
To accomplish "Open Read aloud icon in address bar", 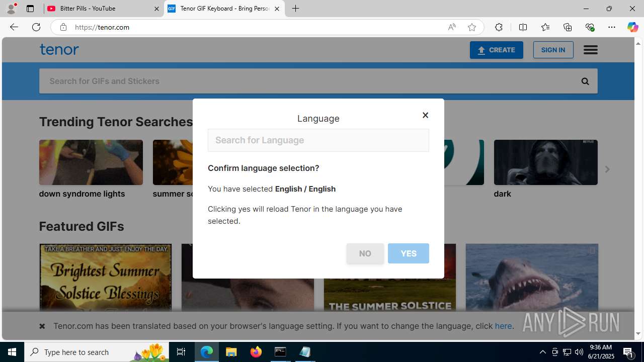I will pyautogui.click(x=452, y=27).
